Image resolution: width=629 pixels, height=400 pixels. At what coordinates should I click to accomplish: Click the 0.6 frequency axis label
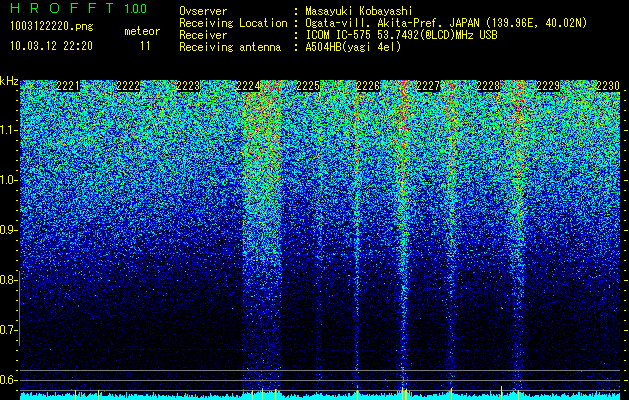pyautogui.click(x=8, y=380)
